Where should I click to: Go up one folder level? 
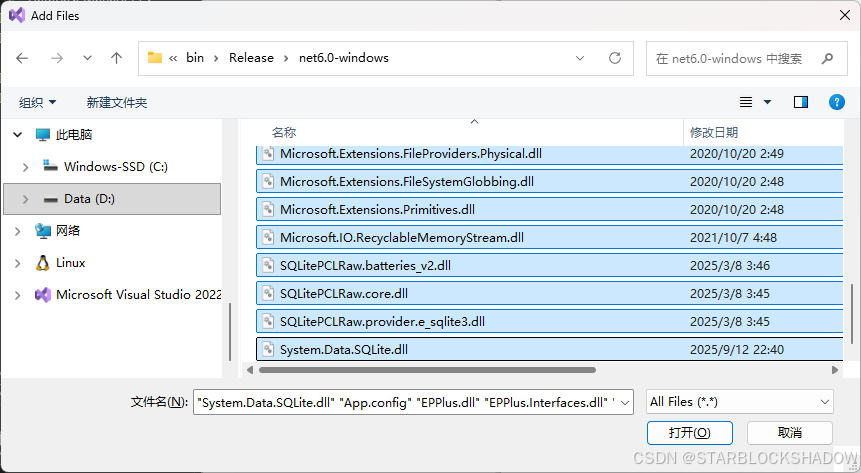(116, 58)
